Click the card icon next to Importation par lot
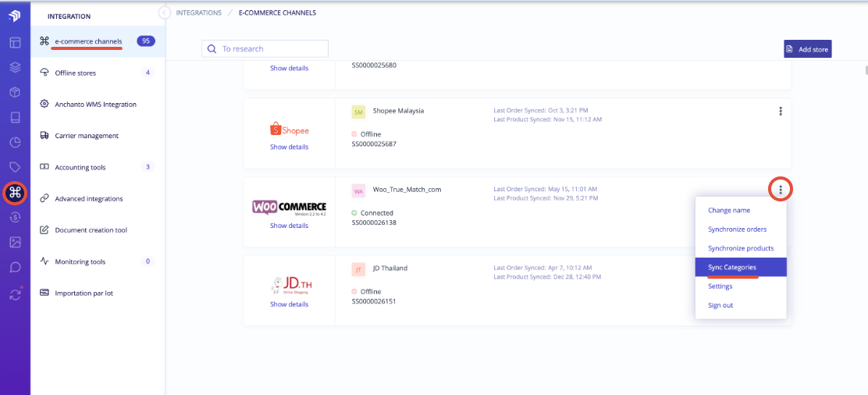The width and height of the screenshot is (868, 395). [x=44, y=293]
